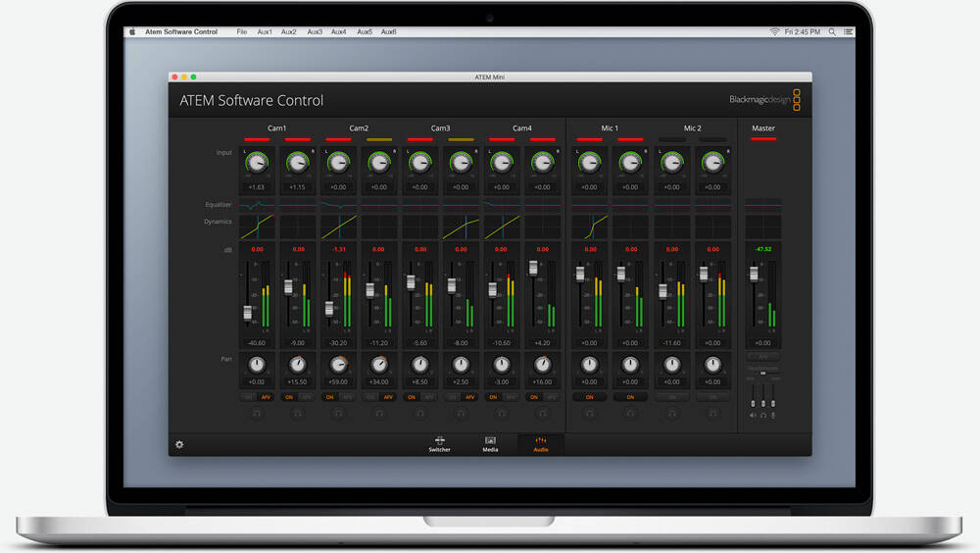Open the Master equalizer display
Screen dimensions: 980x553
pos(763,205)
